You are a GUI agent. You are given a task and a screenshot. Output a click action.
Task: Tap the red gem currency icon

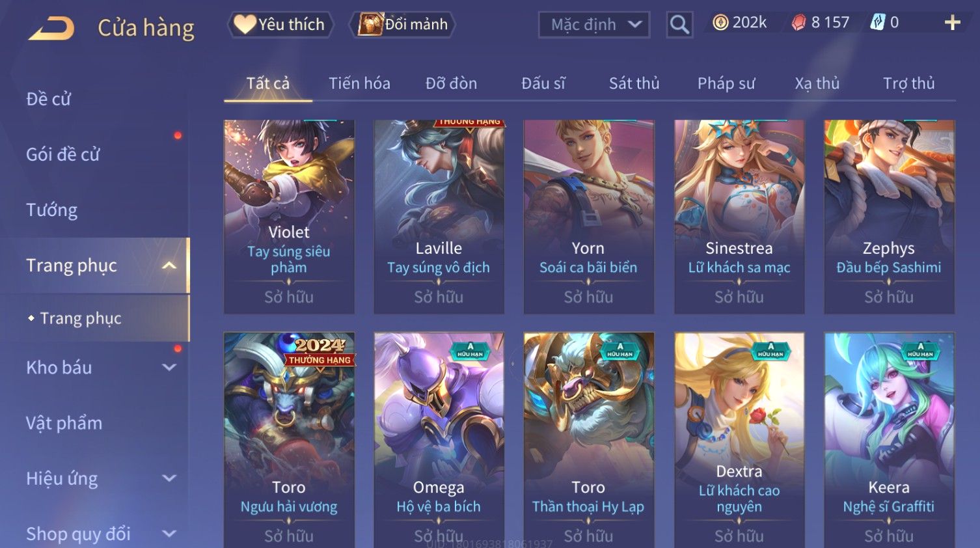pyautogui.click(x=798, y=23)
